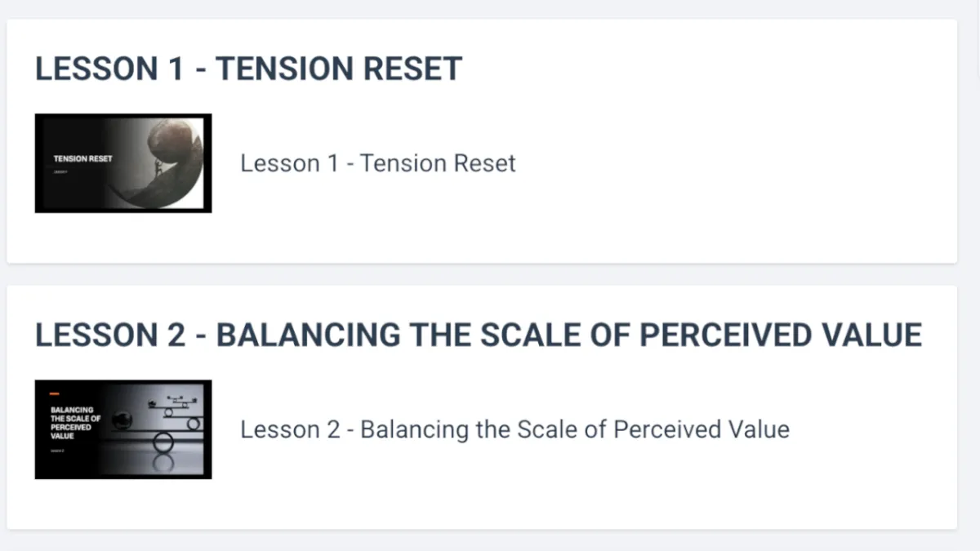Click the dark sphere in Lesson 2 thumbnail
The image size is (980, 551).
(122, 420)
